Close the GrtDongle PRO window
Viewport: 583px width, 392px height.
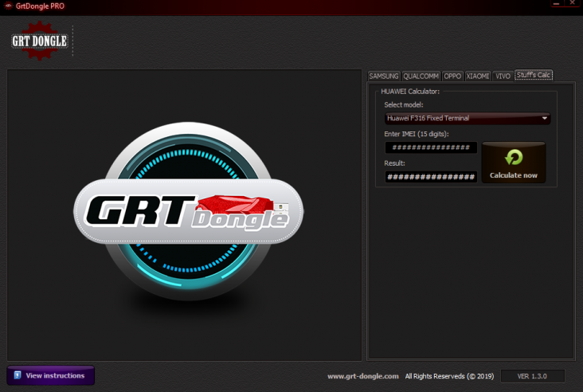tap(572, 3)
